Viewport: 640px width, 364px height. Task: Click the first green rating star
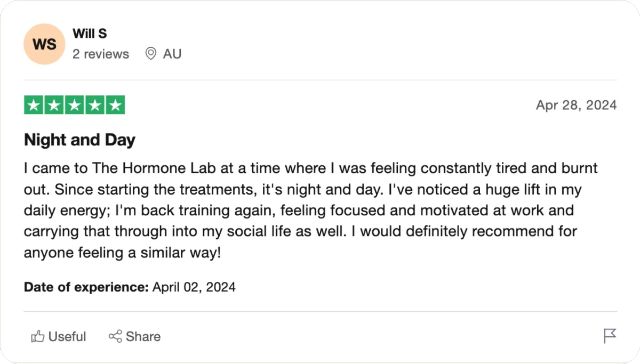point(34,105)
